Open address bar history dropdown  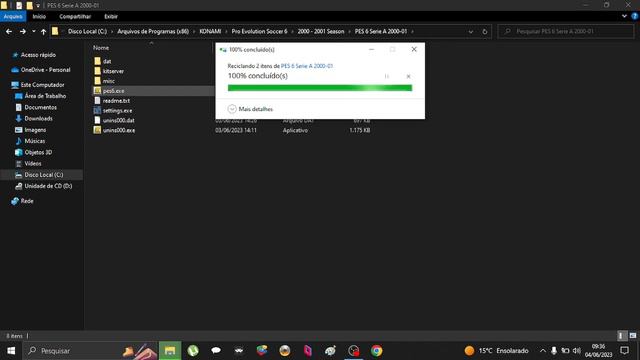click(471, 31)
